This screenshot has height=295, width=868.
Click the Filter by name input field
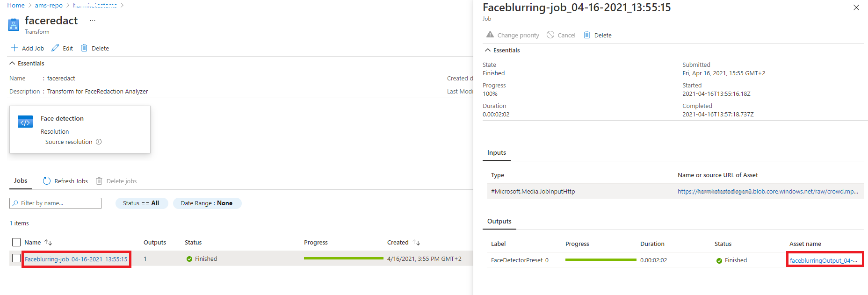coord(55,203)
